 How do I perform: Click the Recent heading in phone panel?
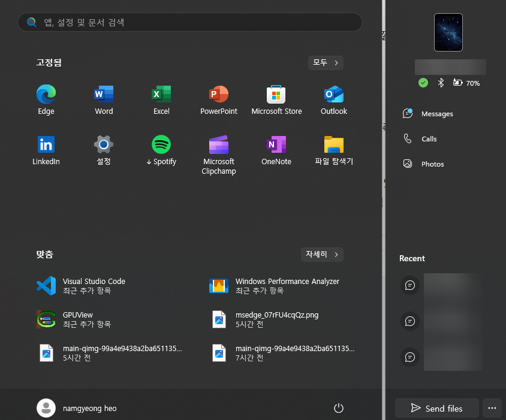(x=412, y=258)
